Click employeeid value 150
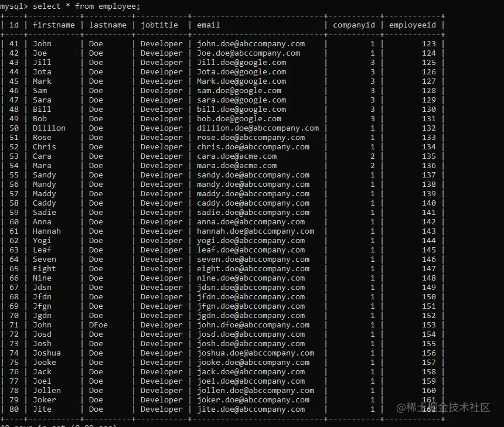Viewport: 504px width, 427px height. tap(429, 296)
